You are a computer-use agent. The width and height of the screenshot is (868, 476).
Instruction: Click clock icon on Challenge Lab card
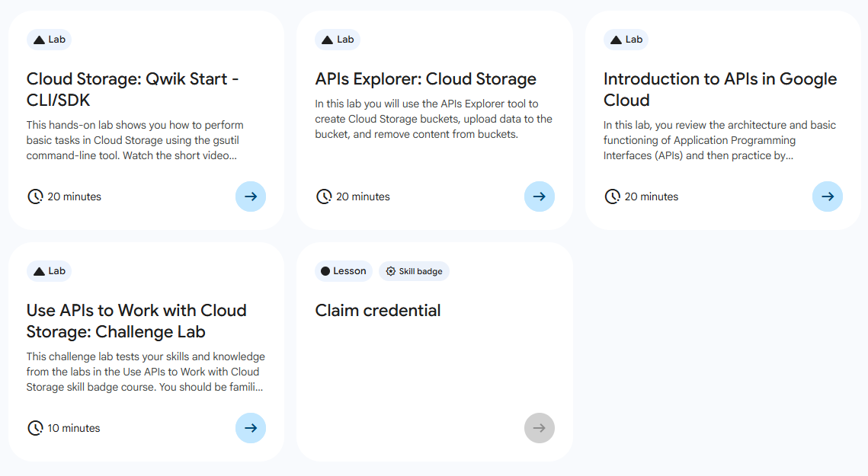click(35, 428)
